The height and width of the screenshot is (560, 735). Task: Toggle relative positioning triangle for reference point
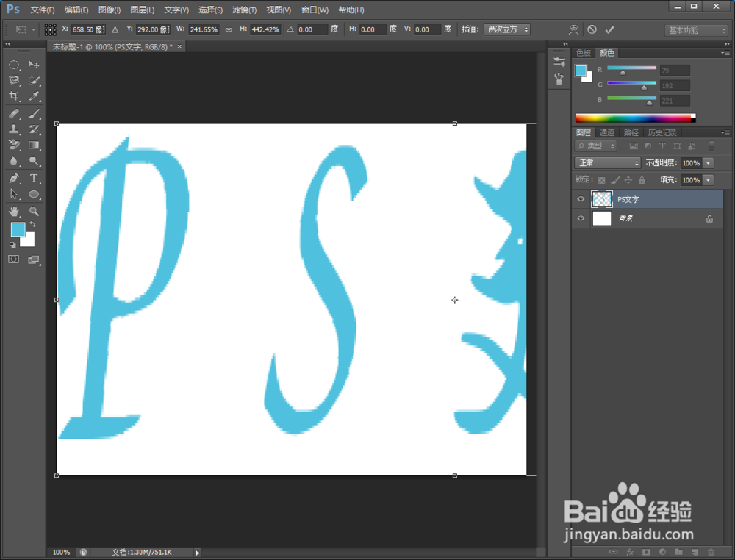115,29
